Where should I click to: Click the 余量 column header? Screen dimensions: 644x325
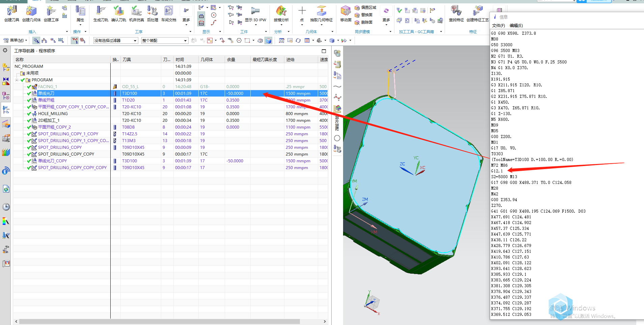pos(237,59)
